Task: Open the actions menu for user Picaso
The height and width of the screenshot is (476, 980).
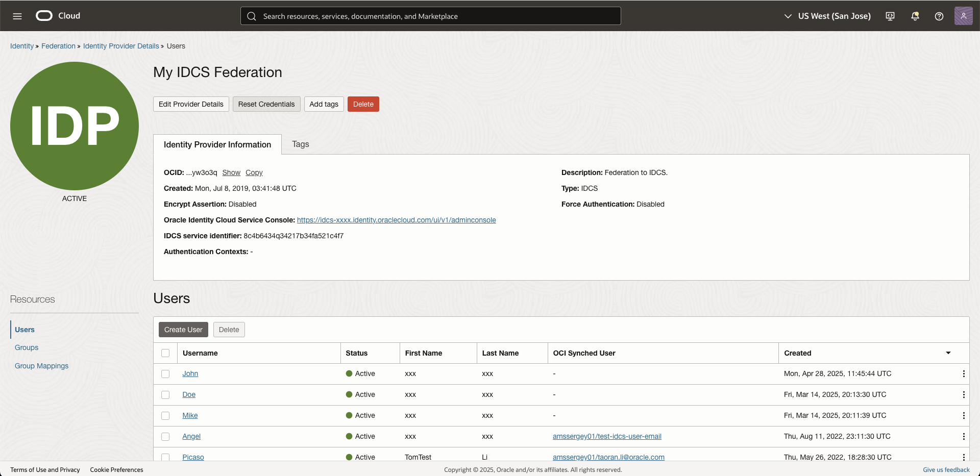Action: click(x=964, y=457)
